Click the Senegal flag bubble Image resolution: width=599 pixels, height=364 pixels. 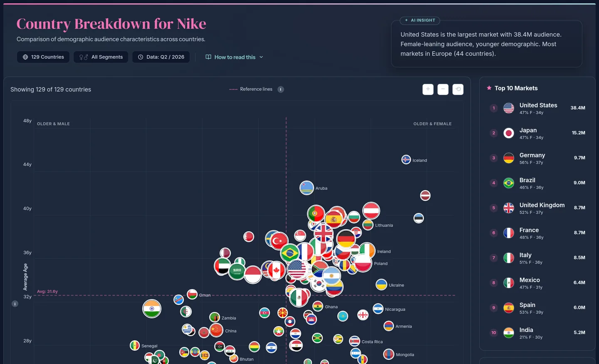[135, 346]
